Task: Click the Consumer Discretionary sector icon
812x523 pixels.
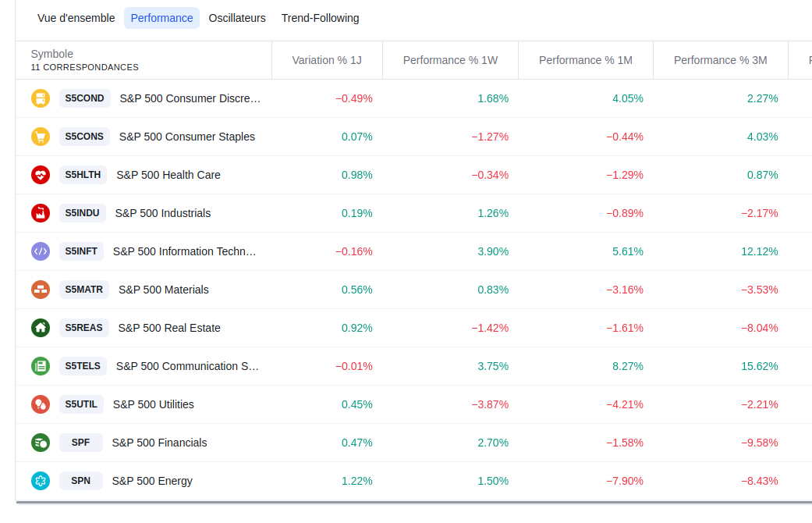Action: click(41, 98)
